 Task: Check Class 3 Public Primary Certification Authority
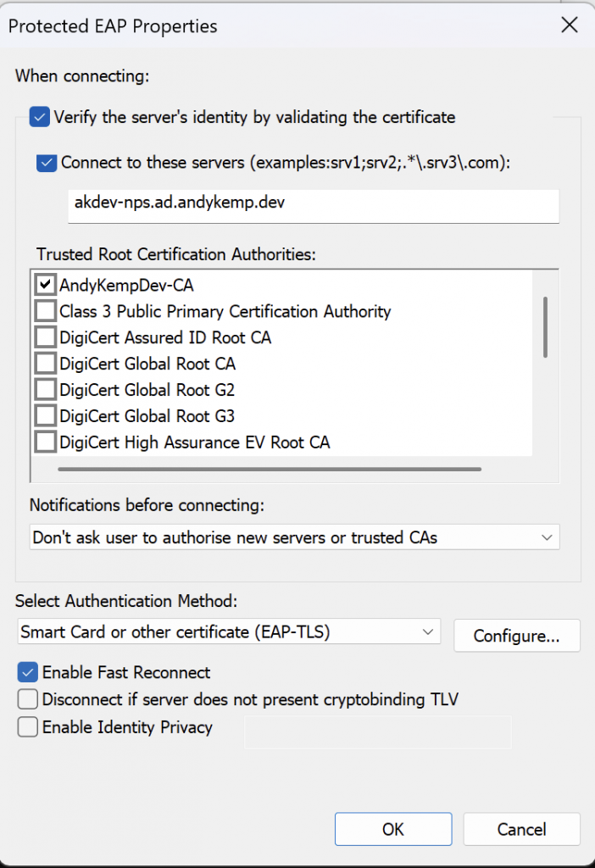click(x=46, y=311)
